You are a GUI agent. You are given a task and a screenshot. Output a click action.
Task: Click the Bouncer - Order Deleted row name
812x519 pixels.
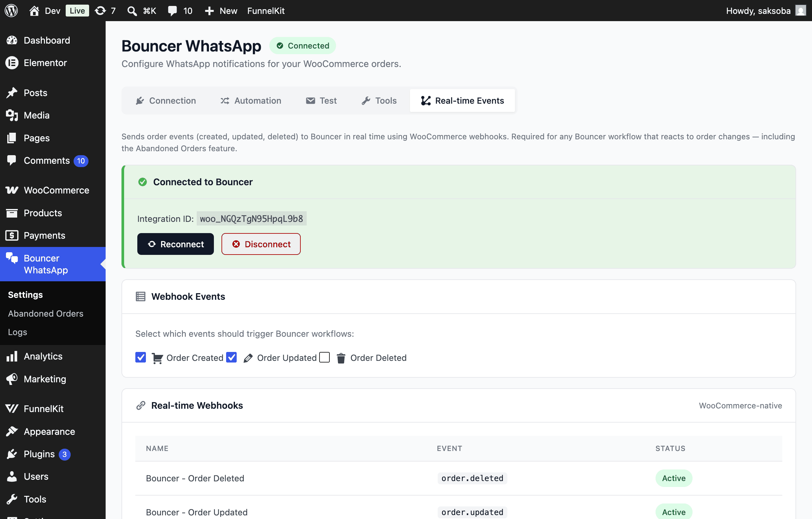(195, 478)
